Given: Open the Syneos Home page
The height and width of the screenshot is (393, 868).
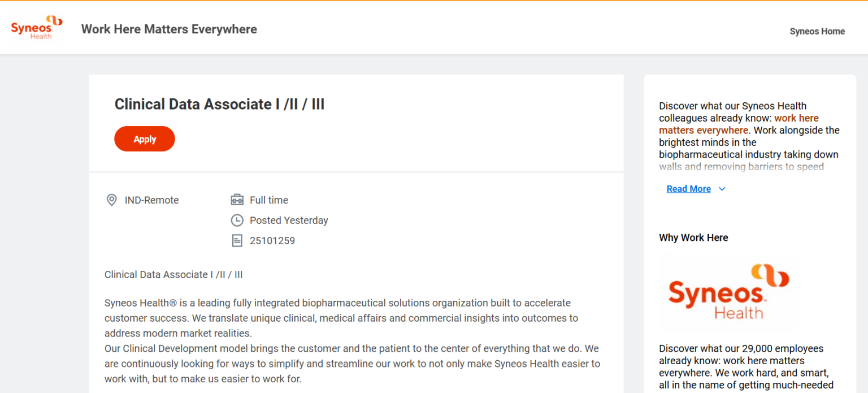Looking at the screenshot, I should click(x=817, y=31).
